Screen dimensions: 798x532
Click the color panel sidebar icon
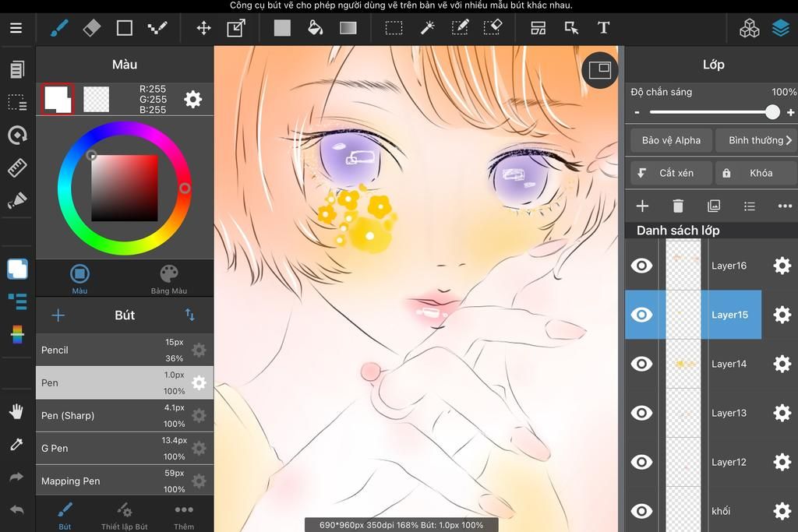[17, 269]
